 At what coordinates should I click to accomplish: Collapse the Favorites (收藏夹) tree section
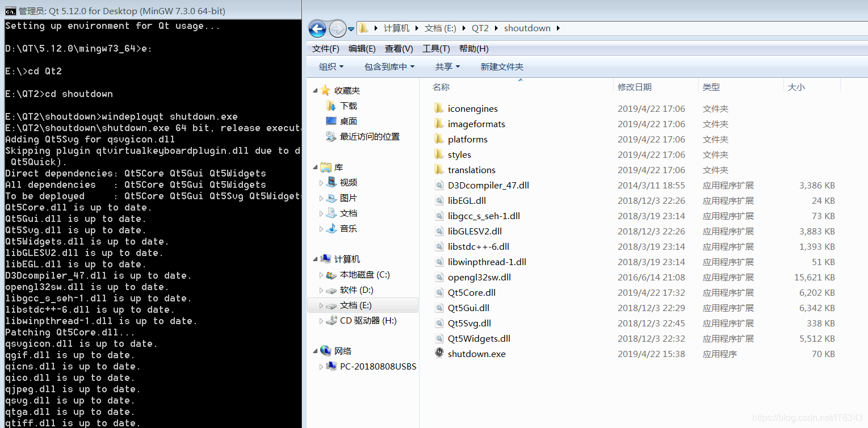tap(316, 91)
